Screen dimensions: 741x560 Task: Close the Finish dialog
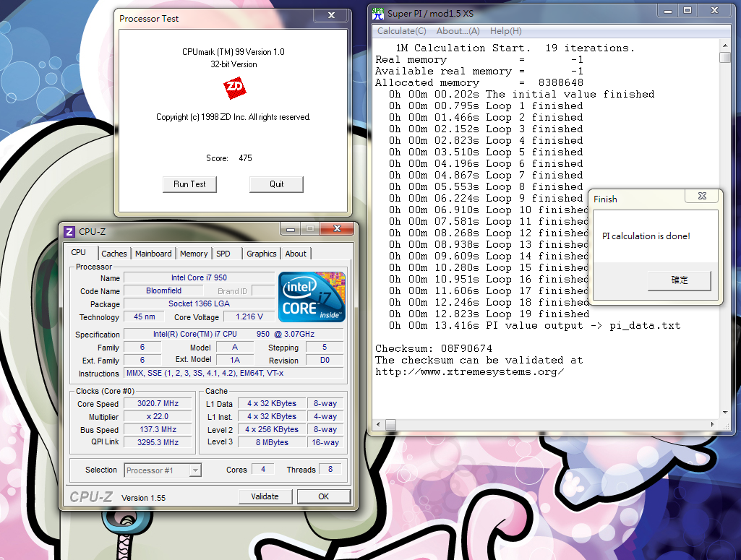coord(702,196)
